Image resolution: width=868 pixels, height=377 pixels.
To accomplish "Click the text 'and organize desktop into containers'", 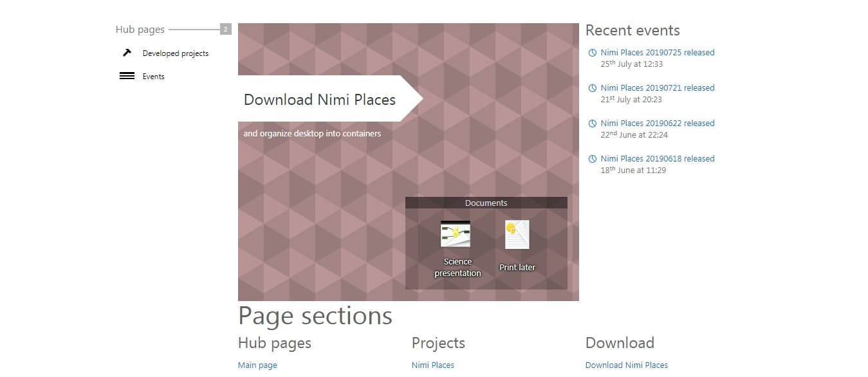I will point(312,134).
